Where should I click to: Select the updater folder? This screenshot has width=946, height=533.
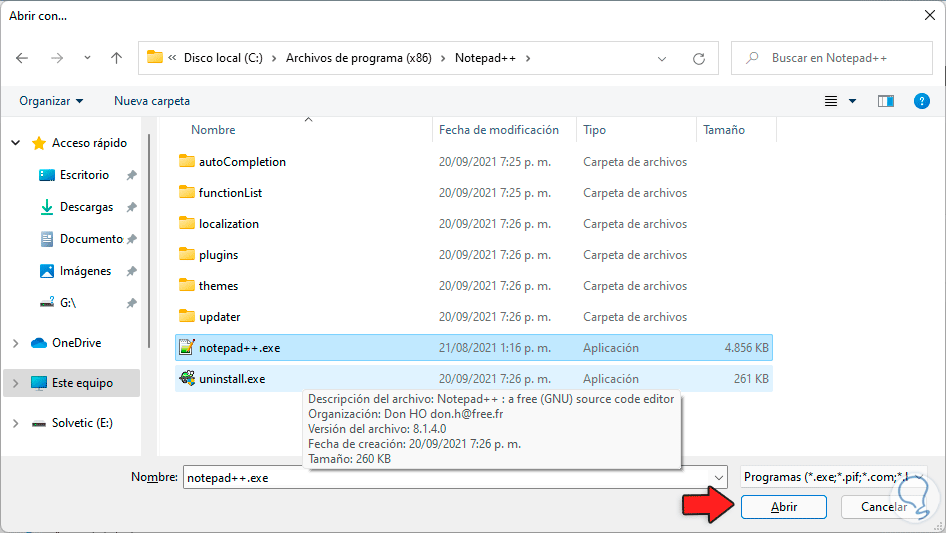[x=220, y=317]
